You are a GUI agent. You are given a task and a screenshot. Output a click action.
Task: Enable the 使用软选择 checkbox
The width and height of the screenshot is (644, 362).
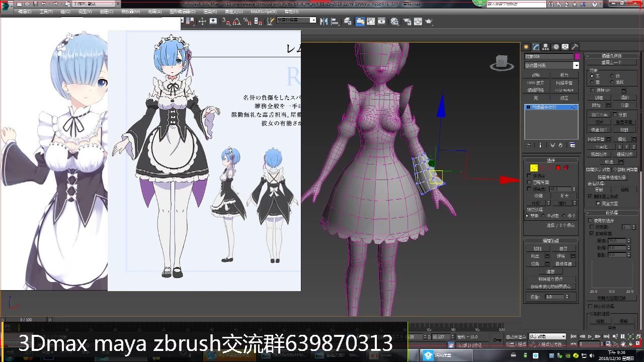point(592,221)
